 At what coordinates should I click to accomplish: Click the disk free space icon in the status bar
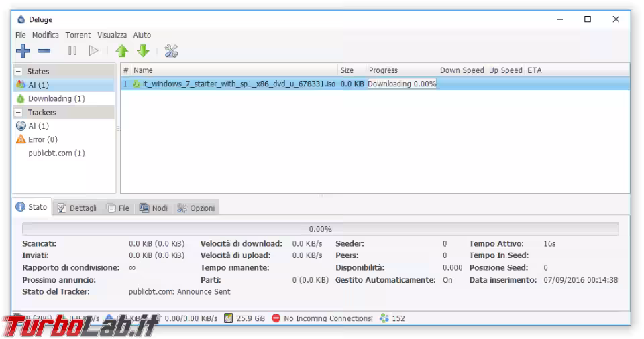[x=228, y=318]
